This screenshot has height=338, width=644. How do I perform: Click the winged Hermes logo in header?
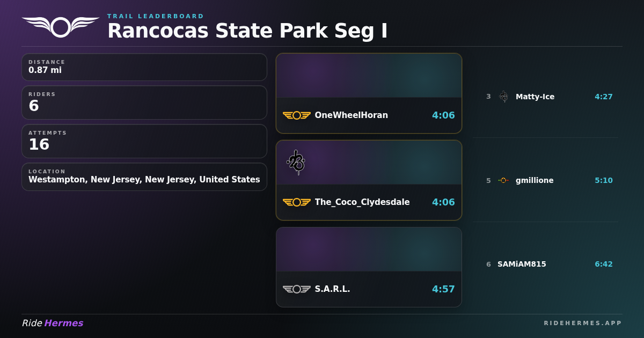point(60,27)
